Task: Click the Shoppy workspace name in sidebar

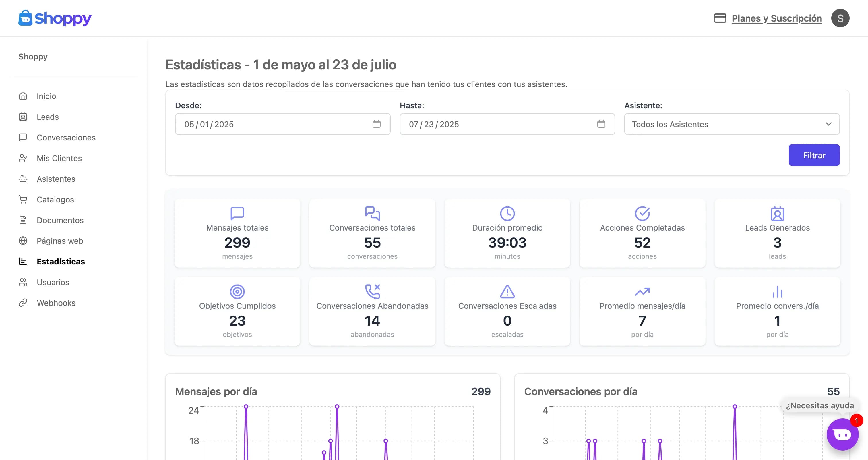Action: [x=33, y=57]
